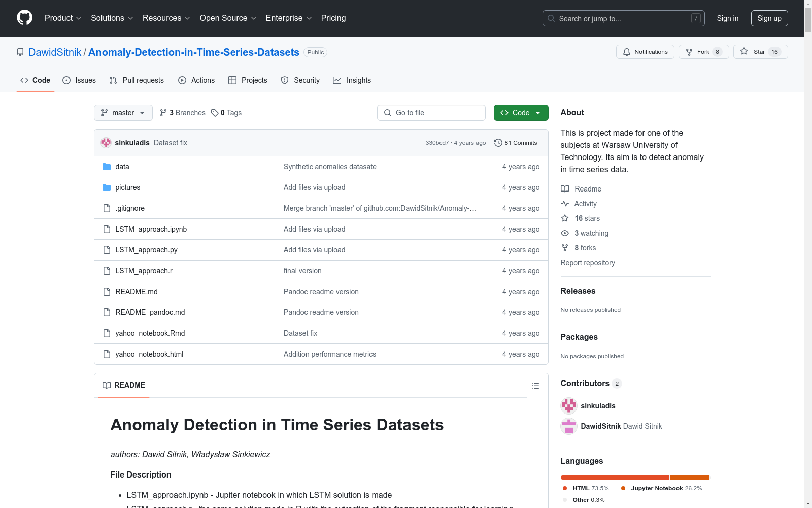Screen dimensions: 812x508
Task: Click the fork icon next to 8 forks
Action: 565,248
